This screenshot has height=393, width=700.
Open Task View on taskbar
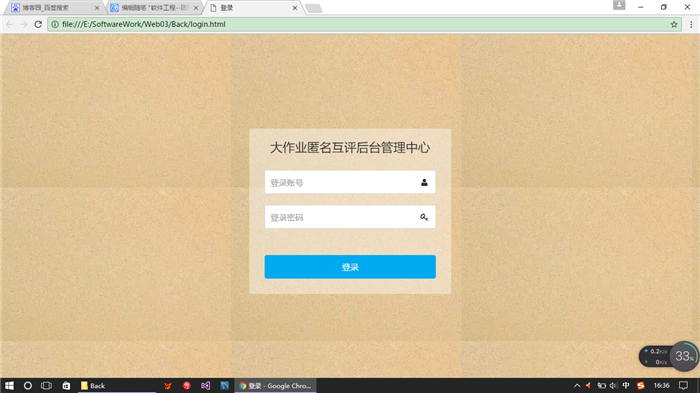tap(46, 385)
